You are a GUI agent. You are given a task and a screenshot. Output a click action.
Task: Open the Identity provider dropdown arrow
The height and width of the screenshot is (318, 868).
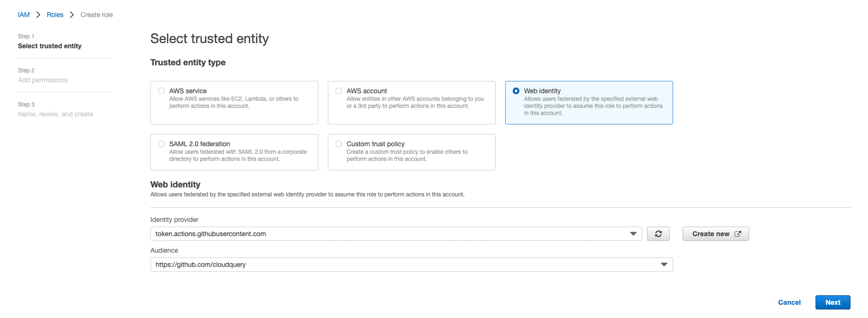click(x=633, y=233)
